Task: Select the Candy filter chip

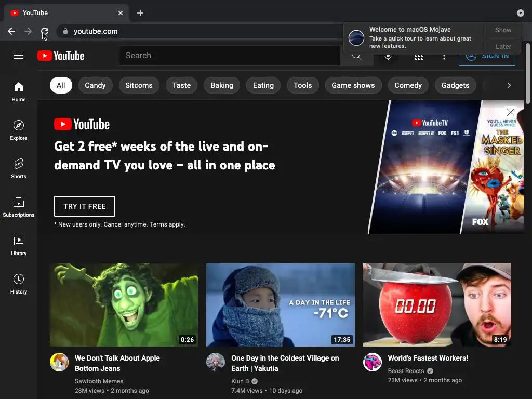Action: tap(95, 85)
